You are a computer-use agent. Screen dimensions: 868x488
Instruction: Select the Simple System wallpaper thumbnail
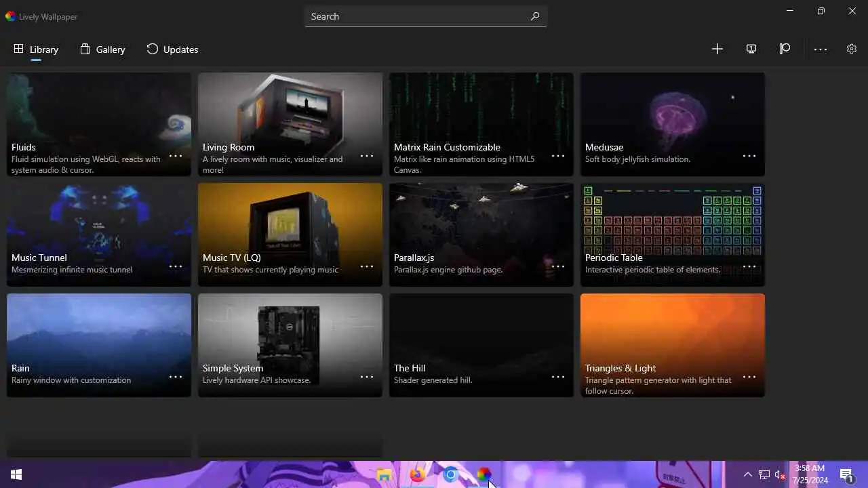(290, 345)
